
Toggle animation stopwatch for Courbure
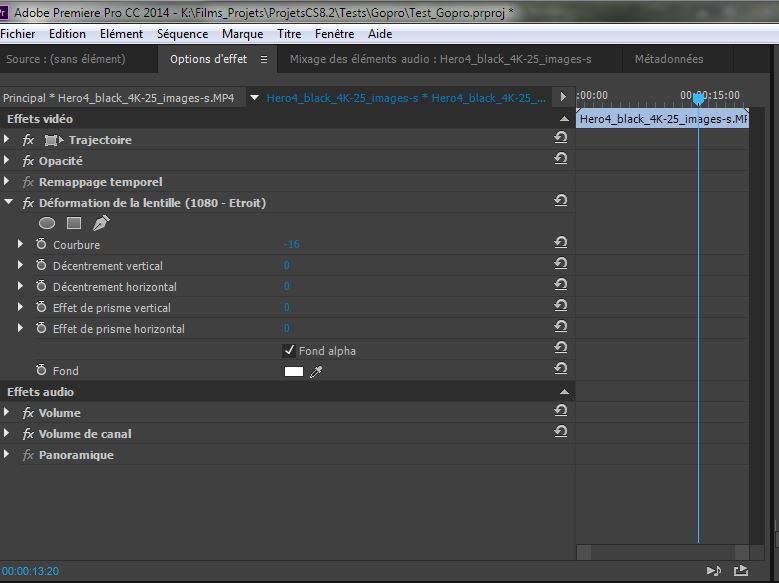[41, 245]
